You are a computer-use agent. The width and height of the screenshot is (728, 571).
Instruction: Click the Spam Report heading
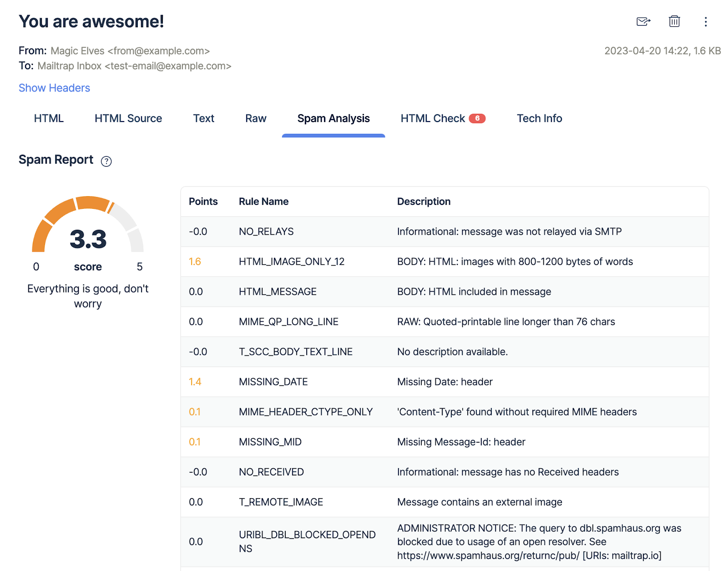[56, 160]
